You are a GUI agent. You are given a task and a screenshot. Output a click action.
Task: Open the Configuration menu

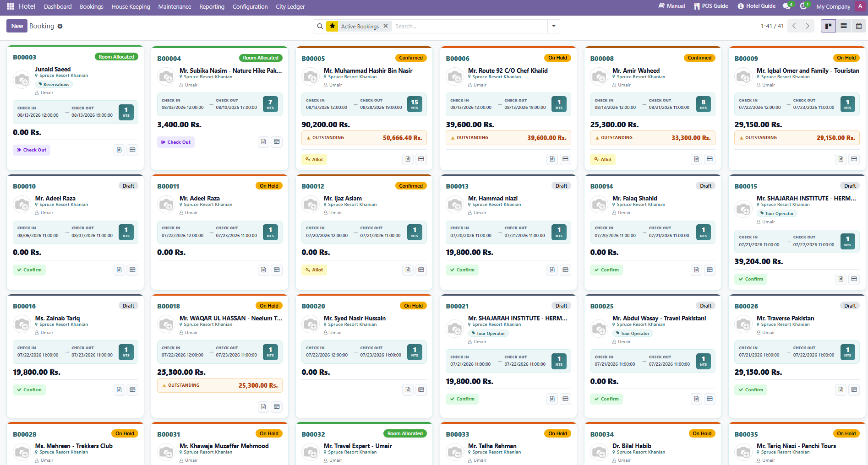pos(250,6)
